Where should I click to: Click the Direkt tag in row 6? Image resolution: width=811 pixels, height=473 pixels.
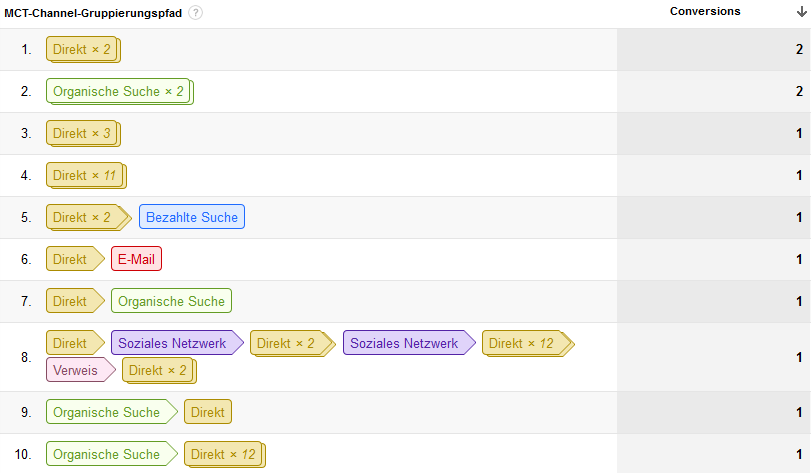72,259
